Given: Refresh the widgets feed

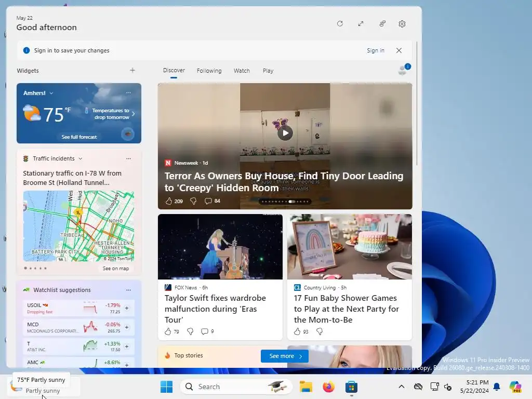Looking at the screenshot, I should tap(340, 24).
